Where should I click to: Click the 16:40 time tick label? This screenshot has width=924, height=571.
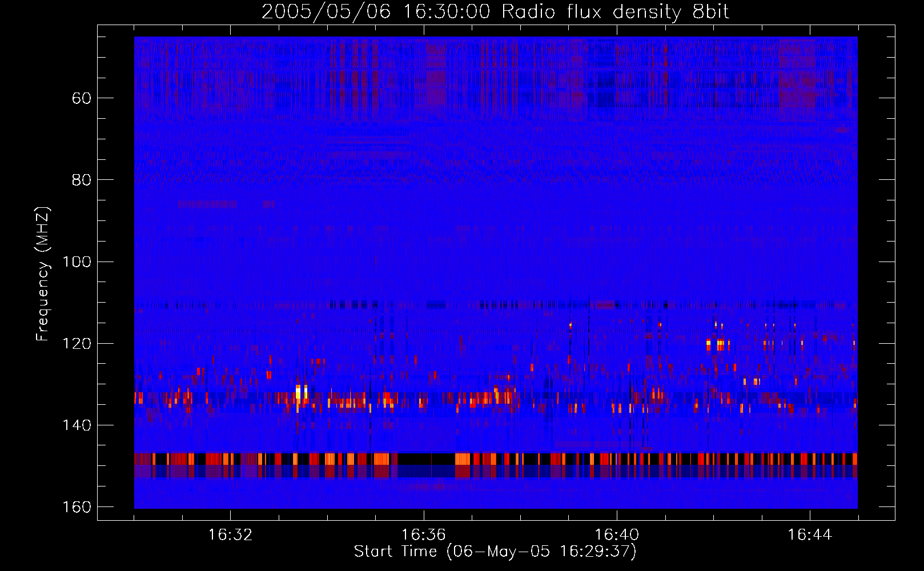pyautogui.click(x=617, y=535)
